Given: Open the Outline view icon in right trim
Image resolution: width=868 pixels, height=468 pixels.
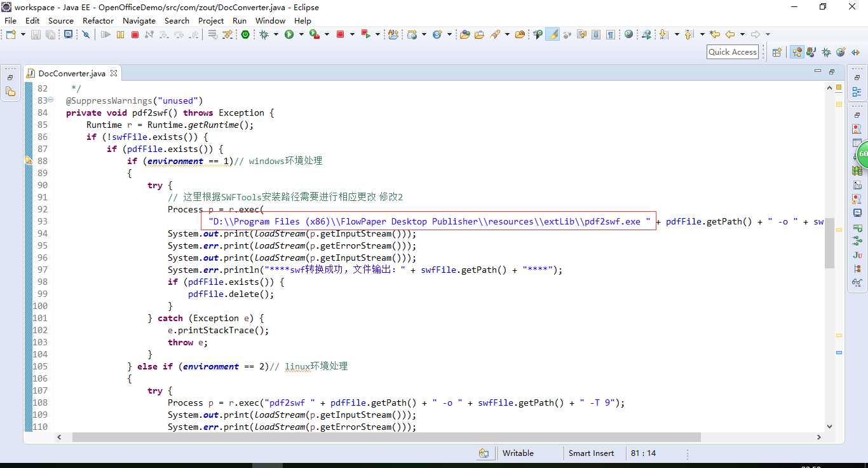Looking at the screenshot, I should 857,92.
